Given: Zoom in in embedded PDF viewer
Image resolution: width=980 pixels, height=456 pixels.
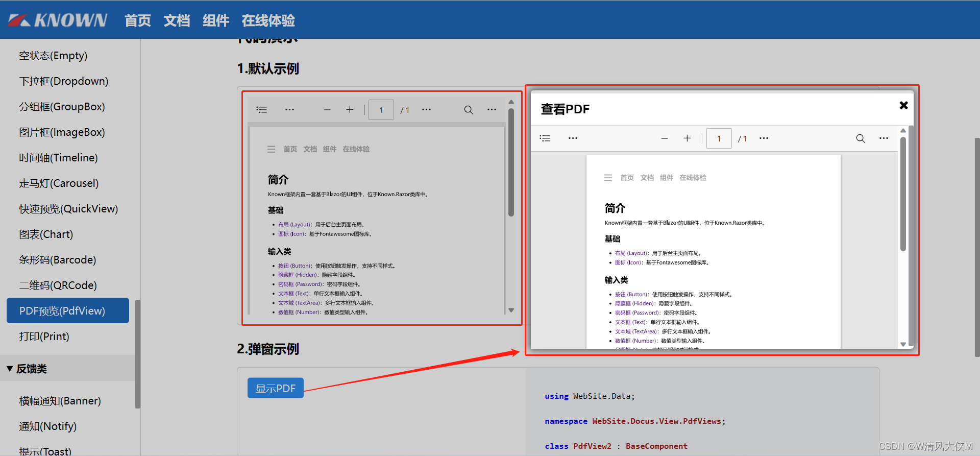Looking at the screenshot, I should coord(350,110).
